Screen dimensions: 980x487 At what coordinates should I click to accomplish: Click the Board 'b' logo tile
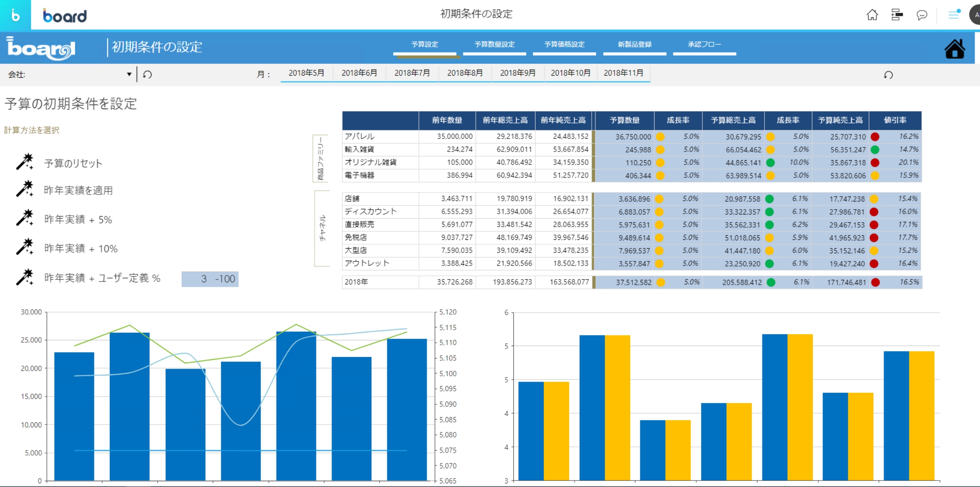(15, 15)
